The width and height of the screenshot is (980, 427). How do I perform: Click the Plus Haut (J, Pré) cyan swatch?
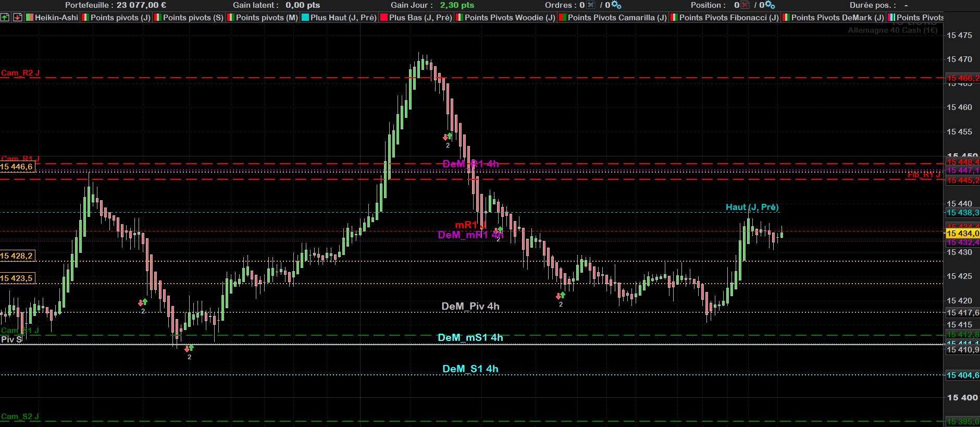[x=306, y=17]
